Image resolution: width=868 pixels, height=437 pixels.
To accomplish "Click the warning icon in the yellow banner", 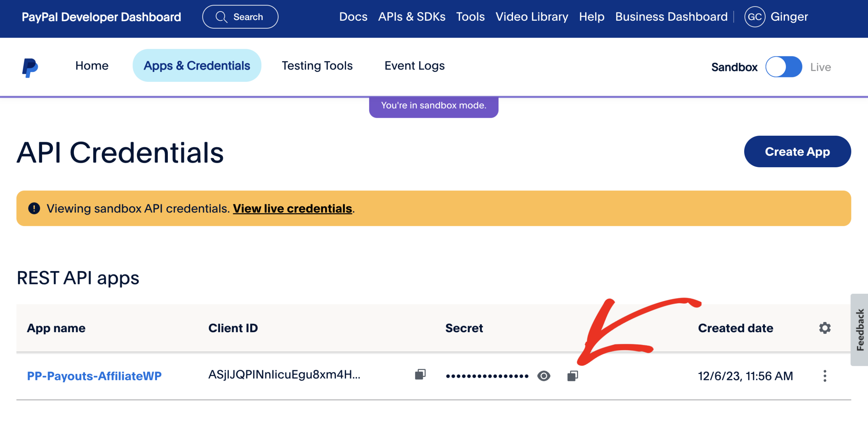I will click(x=34, y=208).
